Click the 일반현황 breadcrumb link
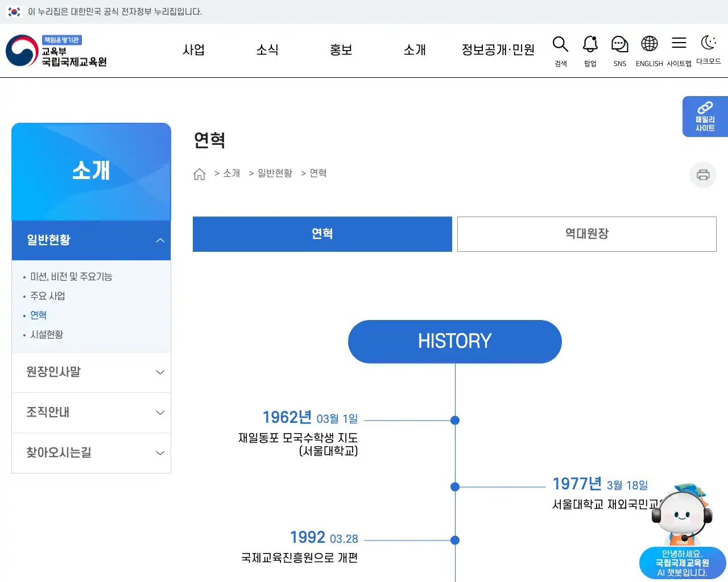 275,173
